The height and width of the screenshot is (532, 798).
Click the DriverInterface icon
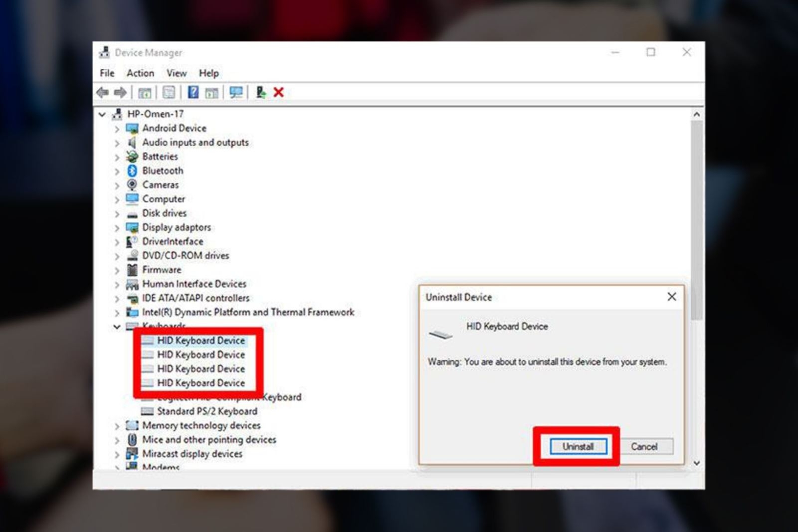coord(132,241)
